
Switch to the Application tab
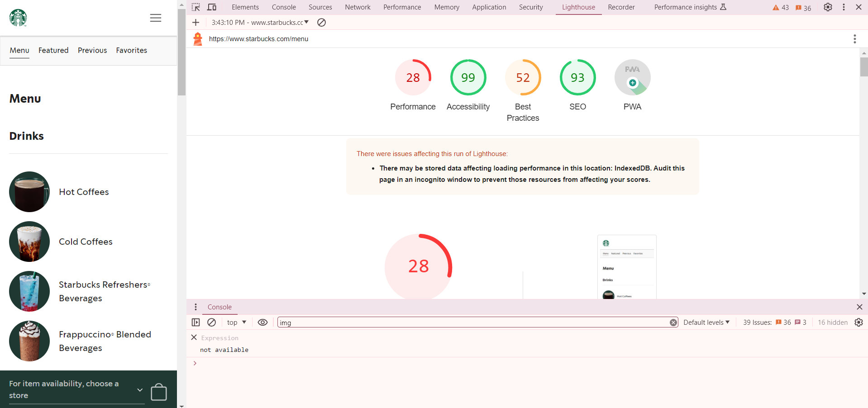point(489,7)
